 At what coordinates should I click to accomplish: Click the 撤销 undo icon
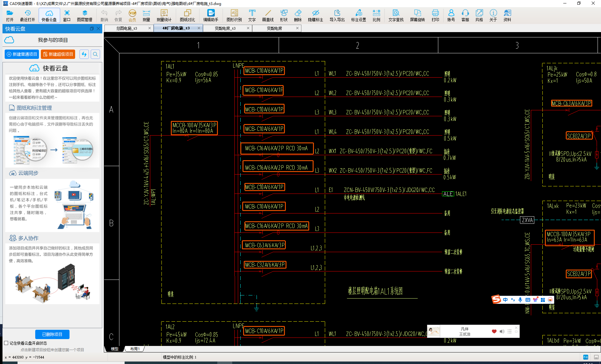click(x=104, y=15)
